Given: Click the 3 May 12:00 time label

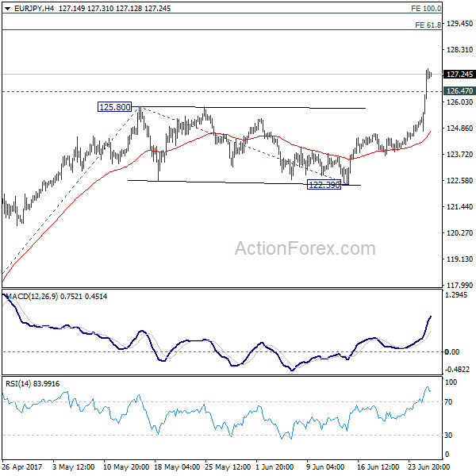Looking at the screenshot, I should click(73, 466).
